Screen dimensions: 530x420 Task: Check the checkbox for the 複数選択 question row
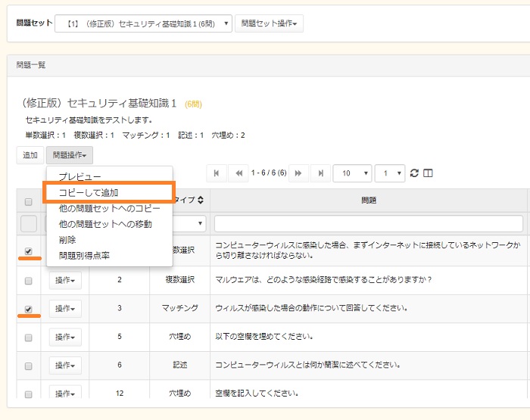click(x=29, y=280)
